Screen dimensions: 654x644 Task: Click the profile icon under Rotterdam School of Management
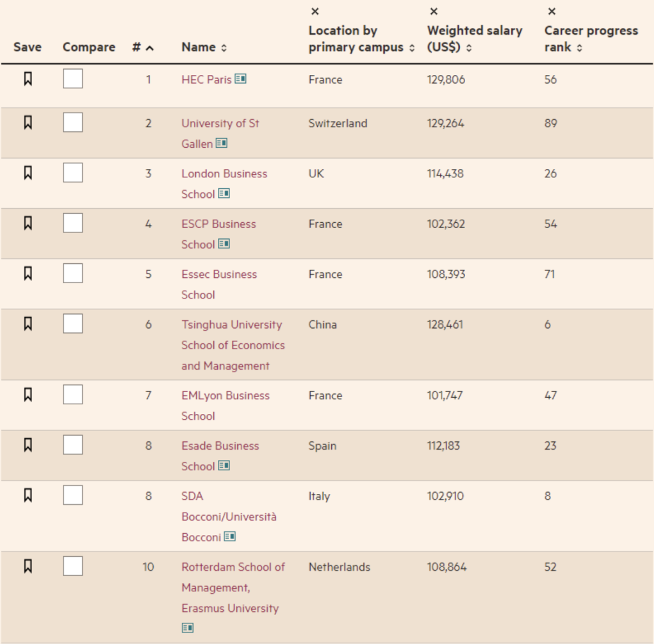(187, 628)
